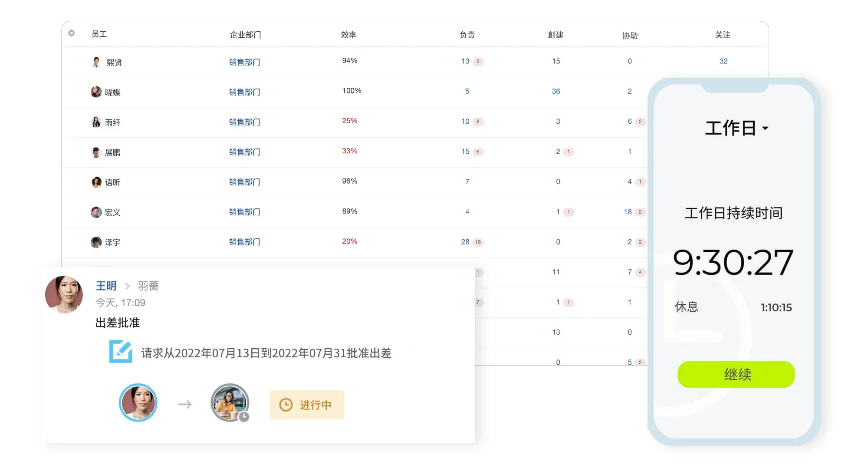Open recipient 羽蔷 link
Viewport: 868px width, 475px height.
coord(148,286)
